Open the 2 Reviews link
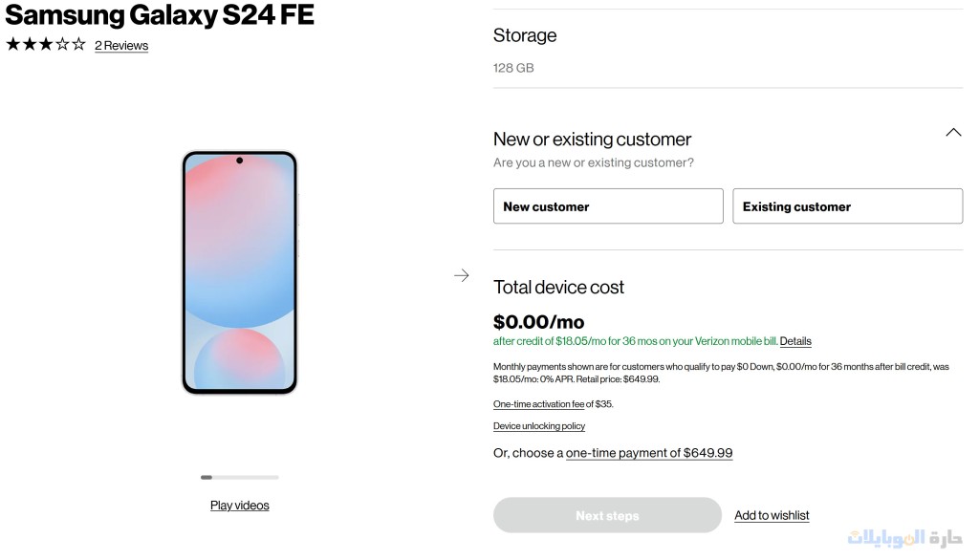 tap(121, 45)
